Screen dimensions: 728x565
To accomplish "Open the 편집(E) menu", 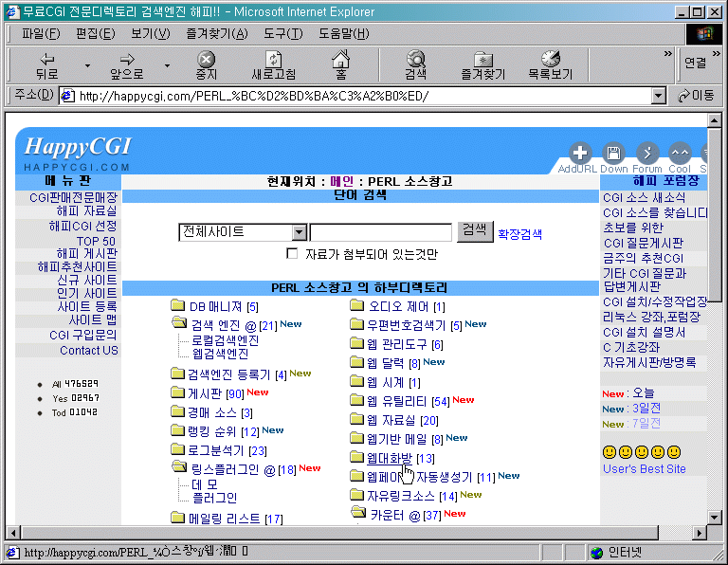I will [95, 34].
